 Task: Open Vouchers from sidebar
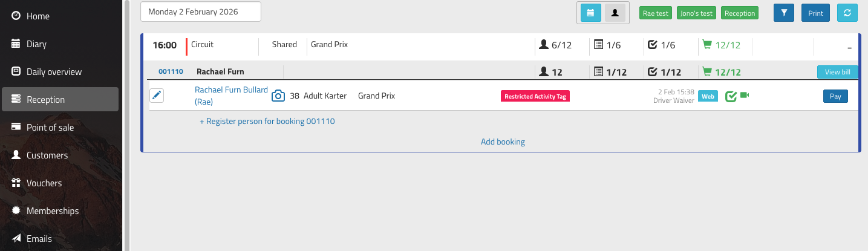tap(44, 183)
